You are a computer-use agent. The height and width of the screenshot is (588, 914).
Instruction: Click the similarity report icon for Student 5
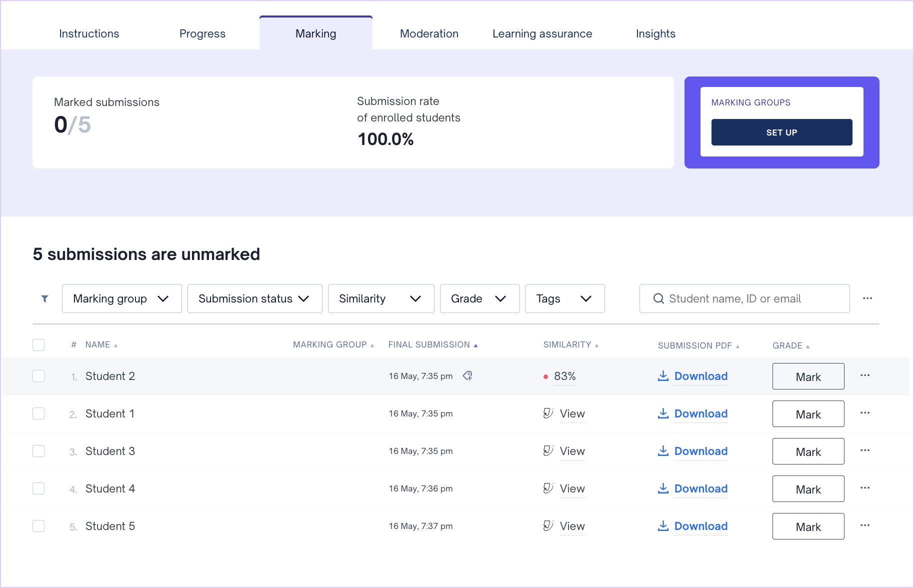pyautogui.click(x=548, y=525)
